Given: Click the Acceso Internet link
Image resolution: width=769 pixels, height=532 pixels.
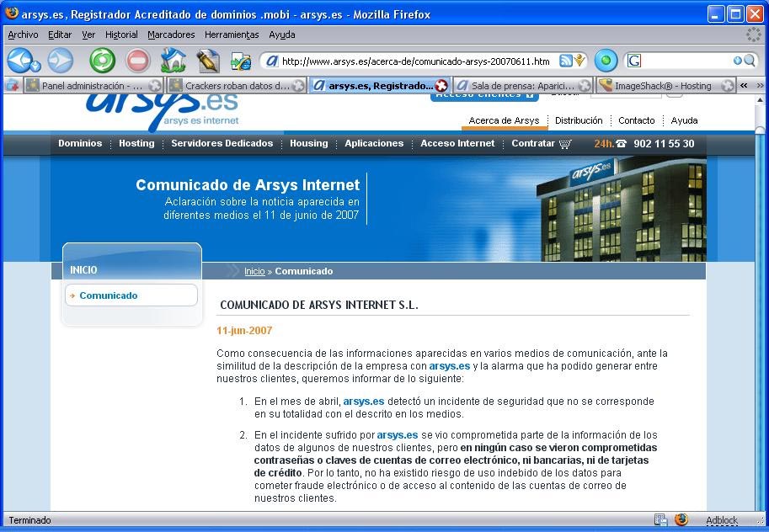Looking at the screenshot, I should coord(457,144).
